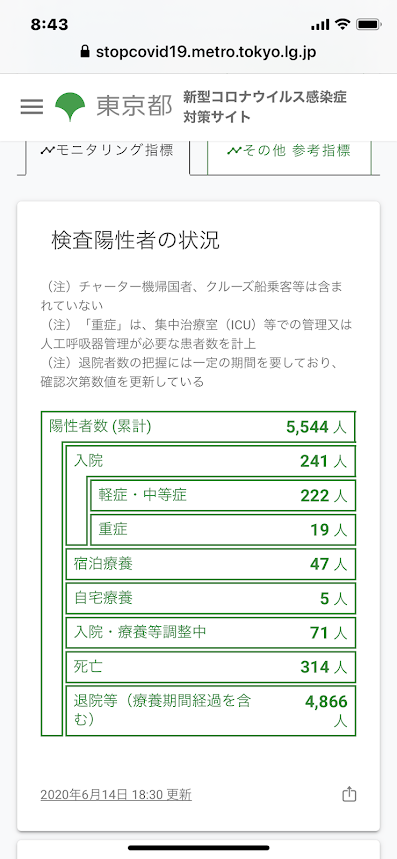Tap the share icon on the card
Screen dimensions: 397x859
point(349,794)
